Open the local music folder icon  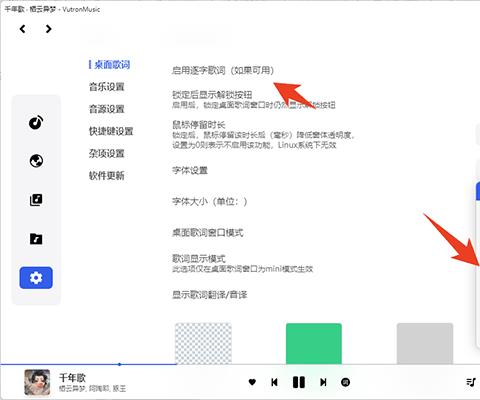pos(36,239)
